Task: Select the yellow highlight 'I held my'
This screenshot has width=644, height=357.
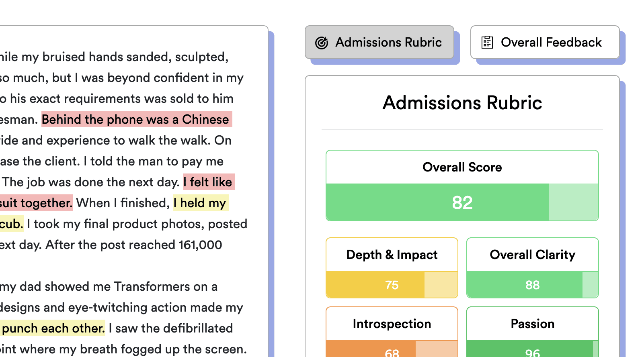Action: pyautogui.click(x=200, y=203)
